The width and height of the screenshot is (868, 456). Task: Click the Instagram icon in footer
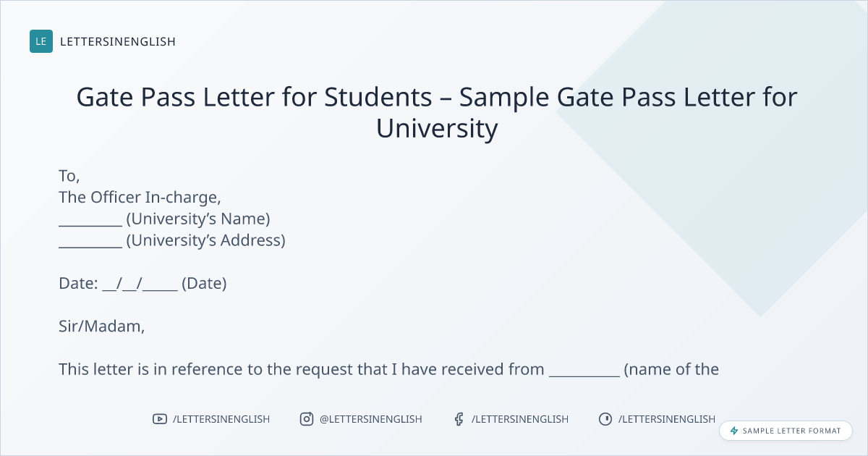307,419
